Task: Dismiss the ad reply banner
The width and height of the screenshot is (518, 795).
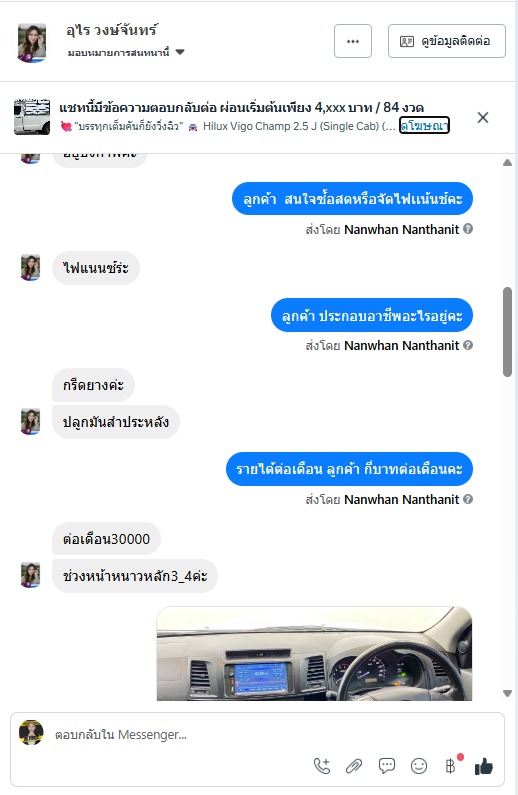Action: coord(483,118)
